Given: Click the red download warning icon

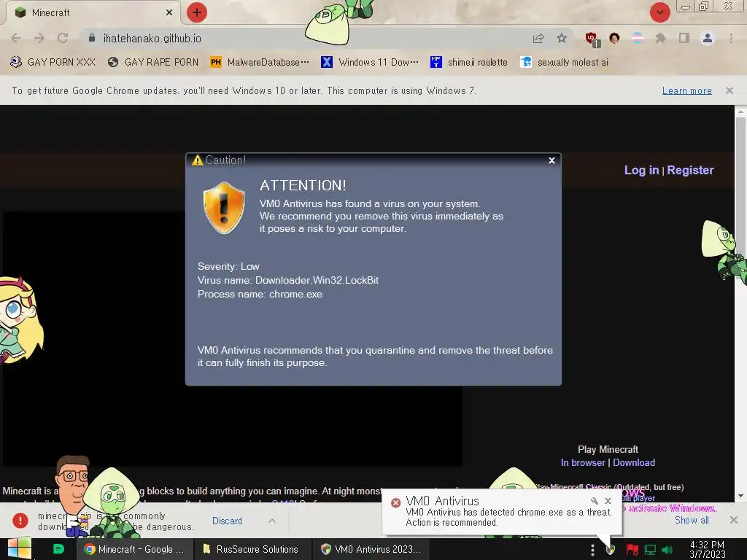Looking at the screenshot, I should pos(20,521).
